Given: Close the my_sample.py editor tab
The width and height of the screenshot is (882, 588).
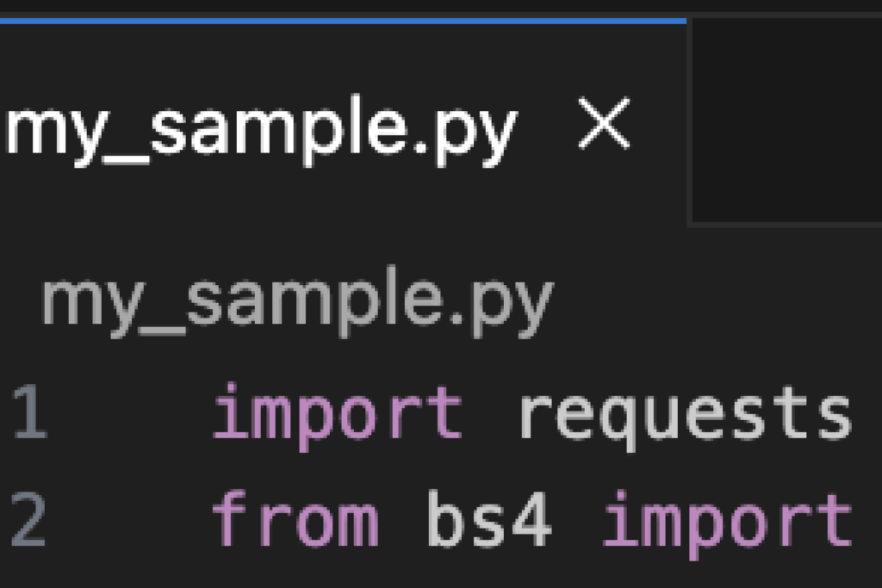Looking at the screenshot, I should (605, 127).
